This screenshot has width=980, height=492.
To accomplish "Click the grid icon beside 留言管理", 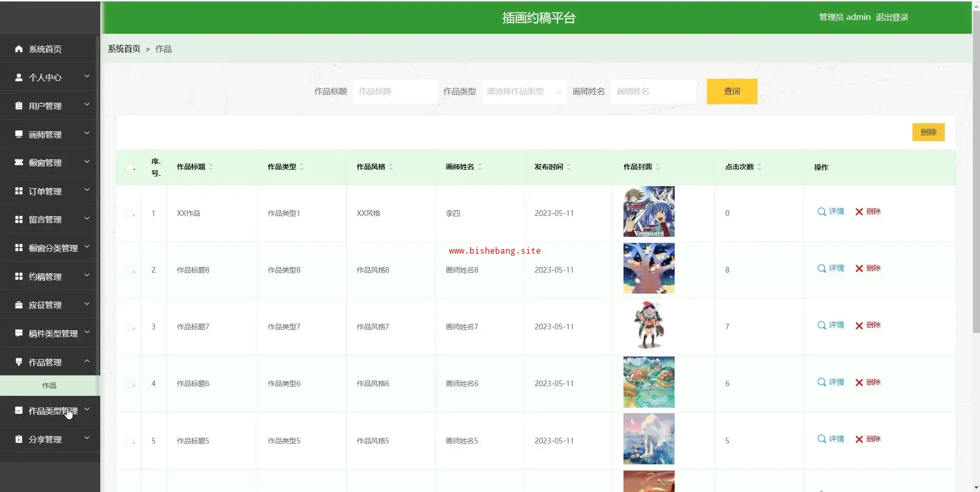I will tap(19, 219).
